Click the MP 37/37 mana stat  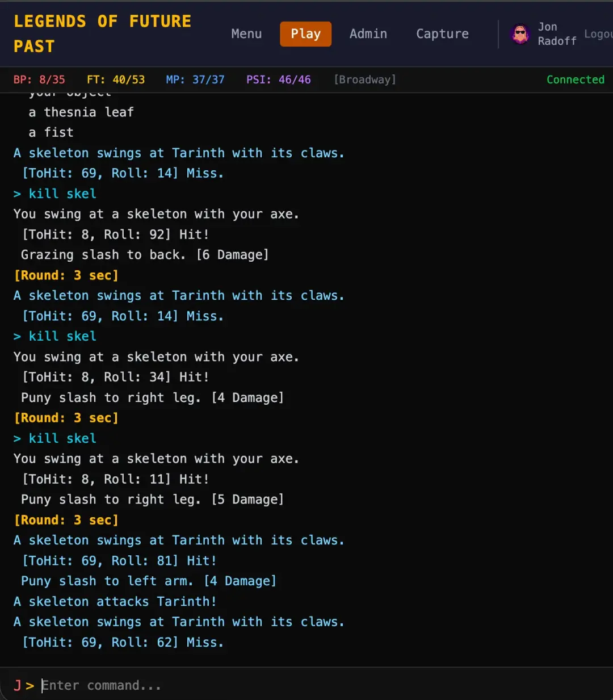click(195, 79)
